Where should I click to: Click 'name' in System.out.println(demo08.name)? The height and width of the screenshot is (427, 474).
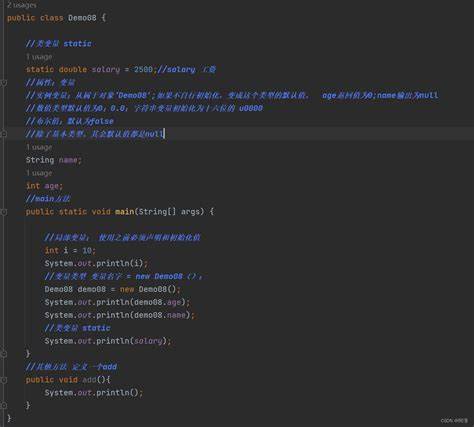click(176, 315)
